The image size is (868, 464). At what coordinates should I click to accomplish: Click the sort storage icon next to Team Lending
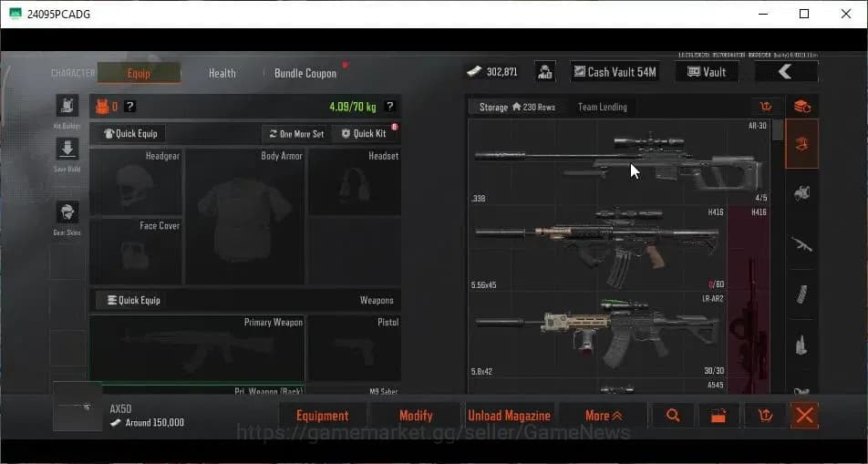pos(766,107)
